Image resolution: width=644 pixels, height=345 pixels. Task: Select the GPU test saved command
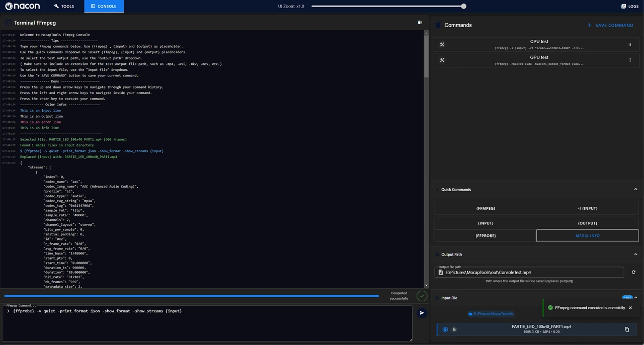537,60
